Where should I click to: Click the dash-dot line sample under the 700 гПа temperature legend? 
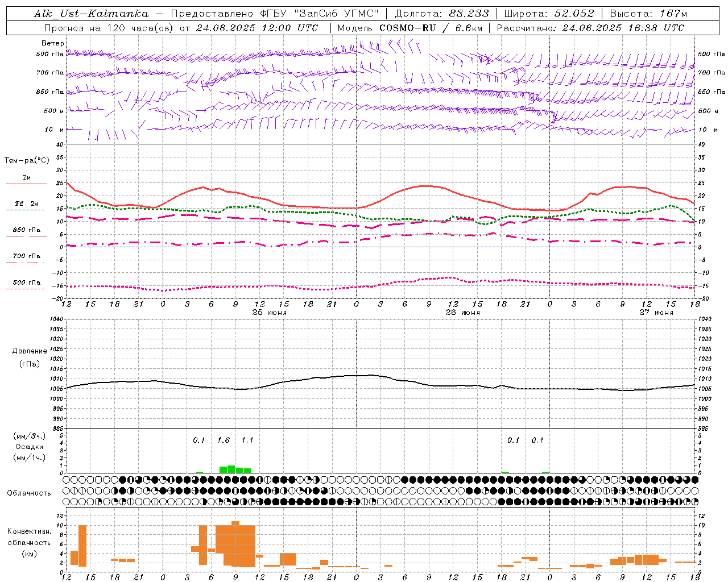click(25, 263)
